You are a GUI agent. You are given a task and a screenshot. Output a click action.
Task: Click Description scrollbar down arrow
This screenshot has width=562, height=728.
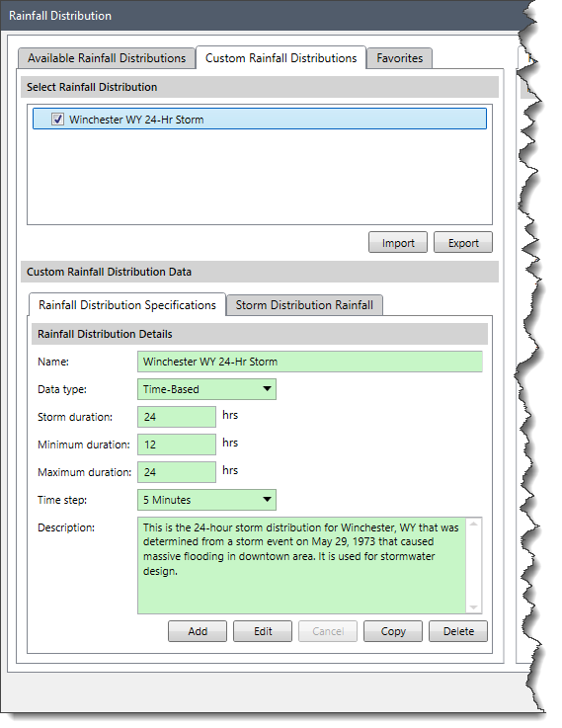[x=474, y=607]
